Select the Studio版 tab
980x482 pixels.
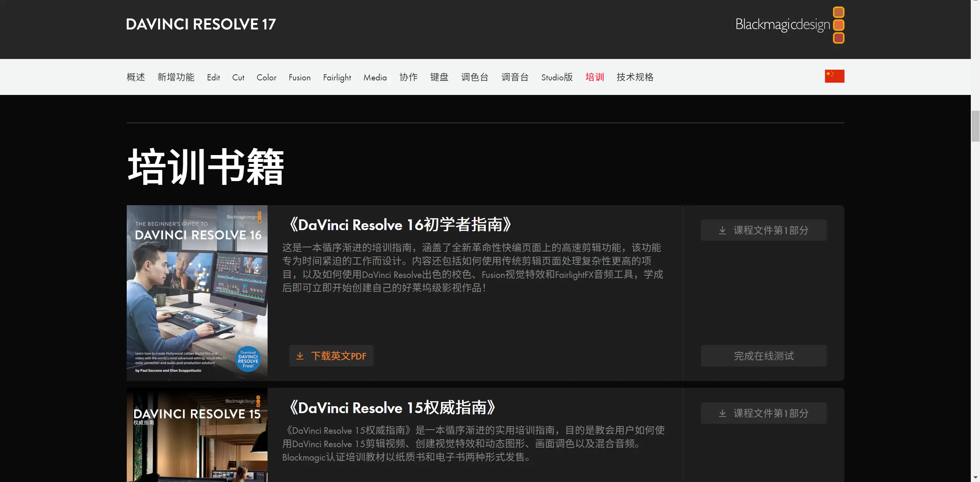[x=557, y=77]
